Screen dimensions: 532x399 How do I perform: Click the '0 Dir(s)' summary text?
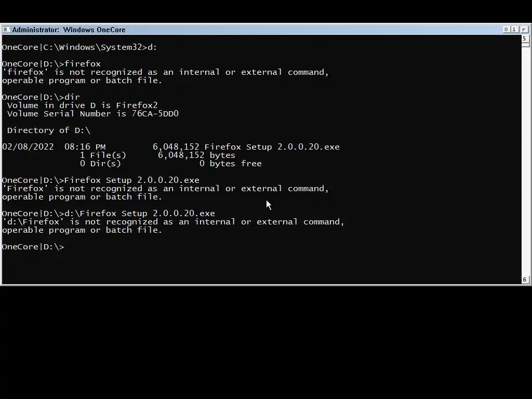(100, 164)
